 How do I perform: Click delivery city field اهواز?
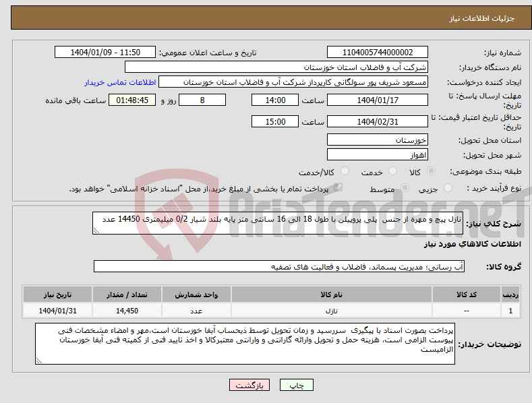click(378, 155)
